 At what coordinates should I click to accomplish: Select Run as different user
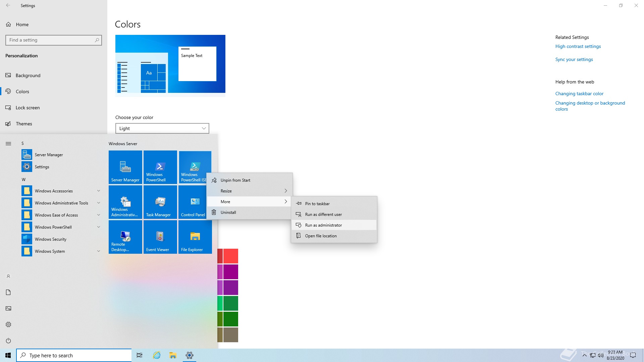coord(334,214)
